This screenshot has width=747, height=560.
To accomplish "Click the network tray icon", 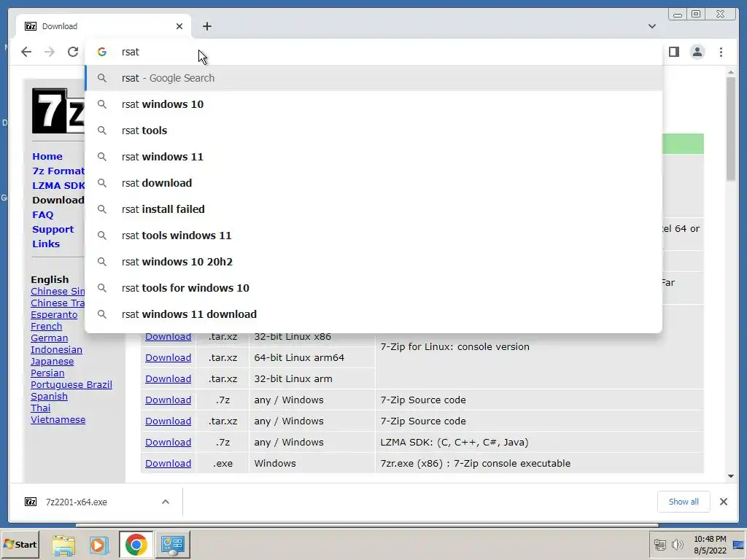I will tap(659, 545).
